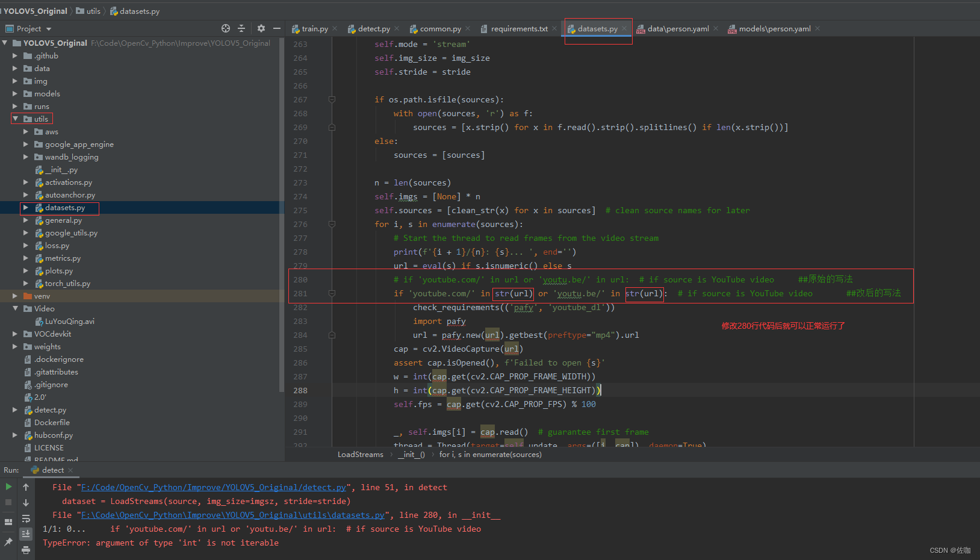Toggle code folding marker at line 281
This screenshot has height=560, width=980.
click(x=332, y=293)
